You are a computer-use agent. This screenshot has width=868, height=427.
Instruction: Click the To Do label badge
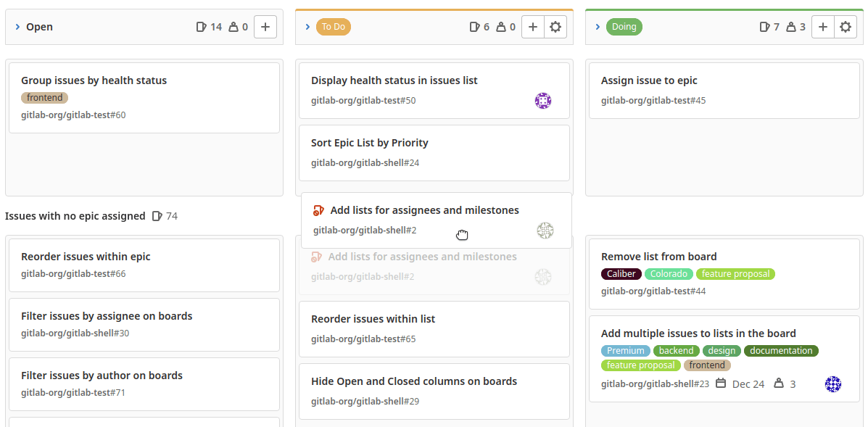(334, 27)
